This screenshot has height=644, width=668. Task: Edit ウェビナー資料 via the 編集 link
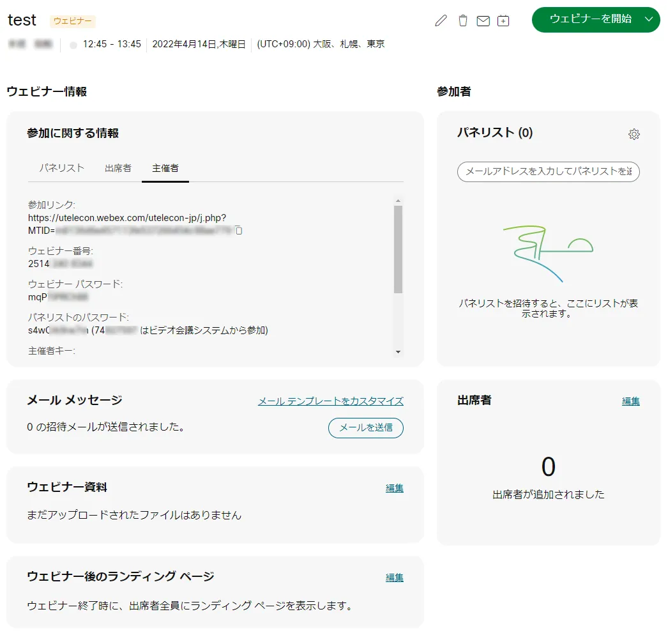point(394,487)
